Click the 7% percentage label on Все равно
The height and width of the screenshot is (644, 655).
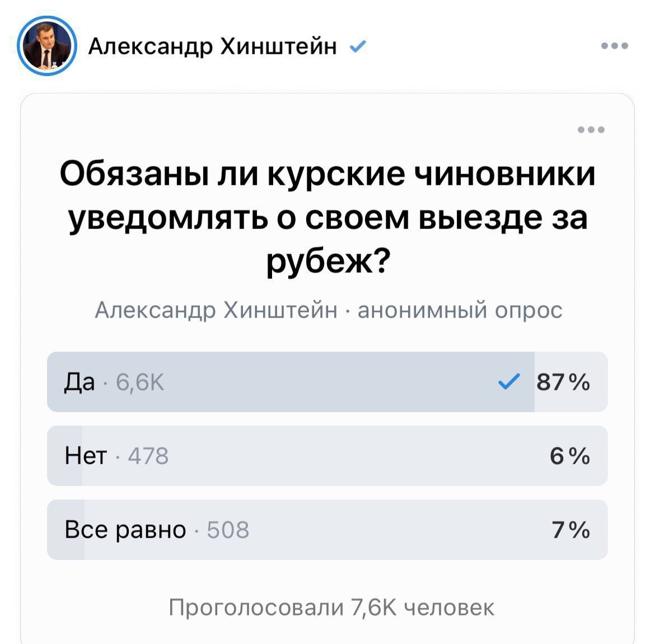(569, 529)
